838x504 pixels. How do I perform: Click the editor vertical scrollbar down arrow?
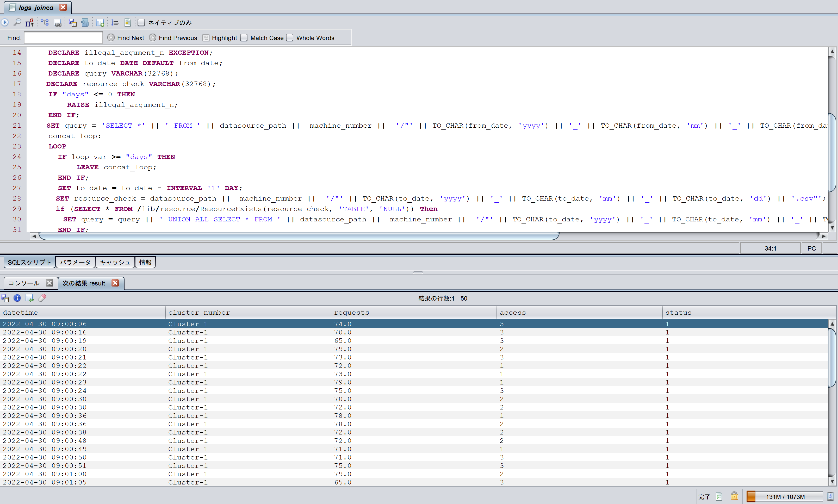click(832, 228)
